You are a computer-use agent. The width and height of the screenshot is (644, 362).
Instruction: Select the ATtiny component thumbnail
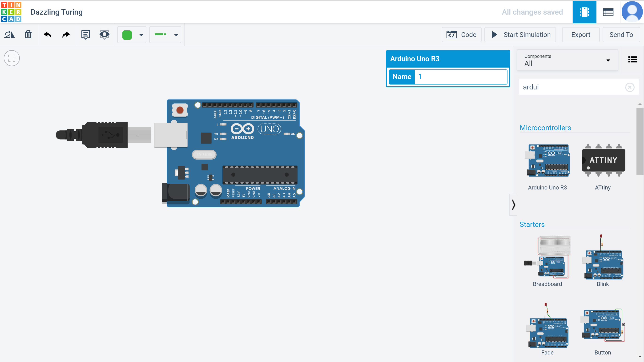coord(603,160)
